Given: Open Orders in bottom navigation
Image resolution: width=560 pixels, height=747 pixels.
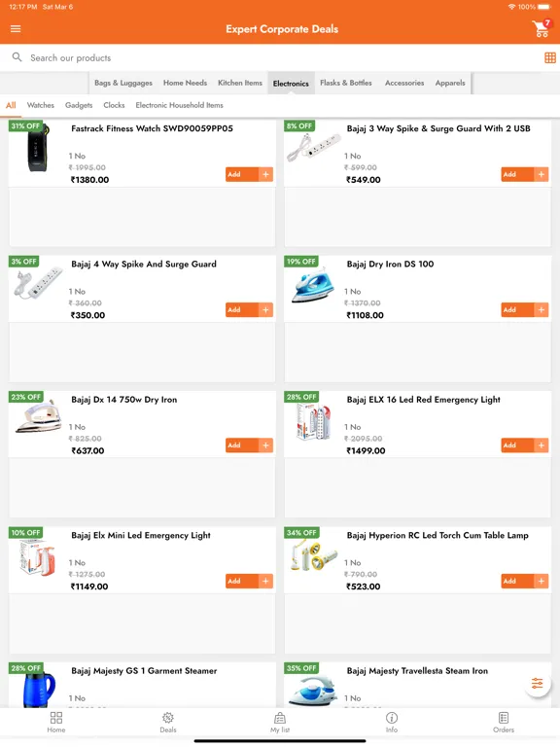Looking at the screenshot, I should pyautogui.click(x=504, y=723).
